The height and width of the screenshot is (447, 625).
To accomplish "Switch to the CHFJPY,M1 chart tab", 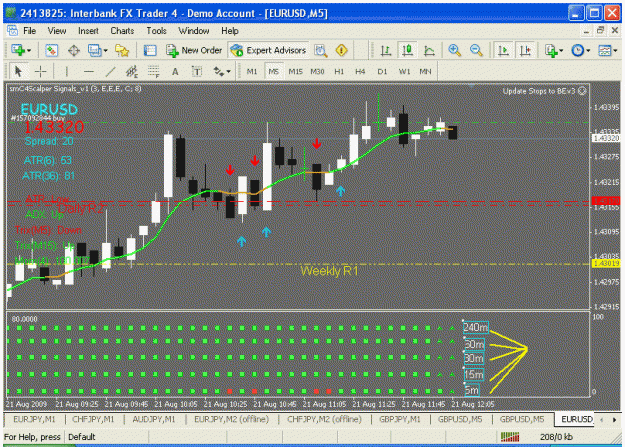I will pos(93,419).
